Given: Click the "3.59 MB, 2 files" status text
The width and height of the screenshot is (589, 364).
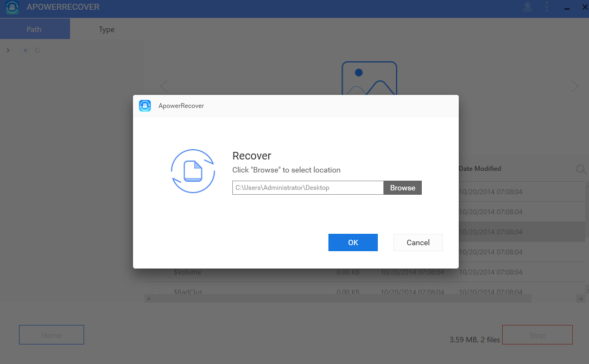Looking at the screenshot, I should (x=474, y=340).
